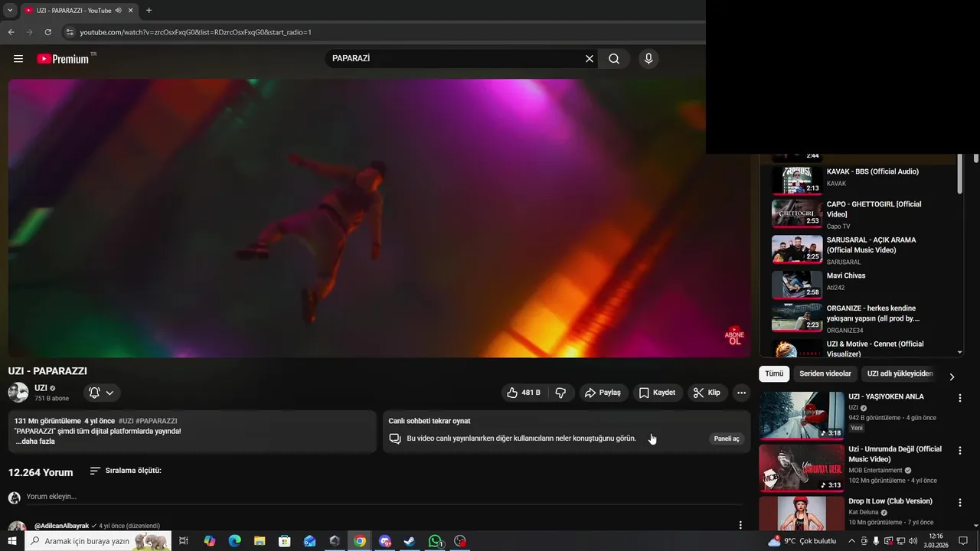
Task: Open the UZI channel name link
Action: click(x=41, y=388)
